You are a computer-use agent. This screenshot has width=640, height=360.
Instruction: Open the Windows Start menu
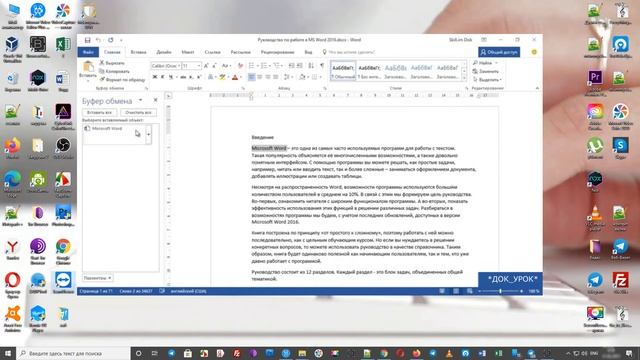click(8, 353)
